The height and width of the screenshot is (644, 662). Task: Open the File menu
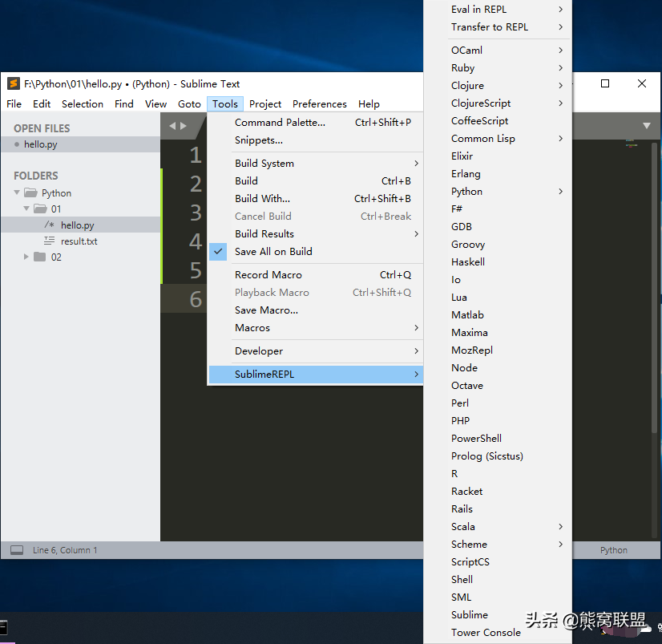point(14,104)
